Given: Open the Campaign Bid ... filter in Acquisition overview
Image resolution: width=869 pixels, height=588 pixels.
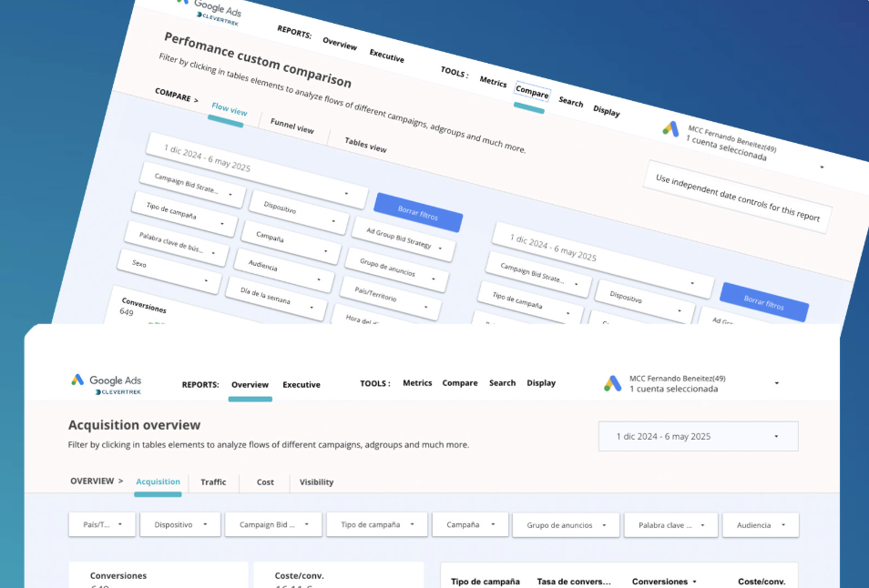Looking at the screenshot, I should pos(273,524).
